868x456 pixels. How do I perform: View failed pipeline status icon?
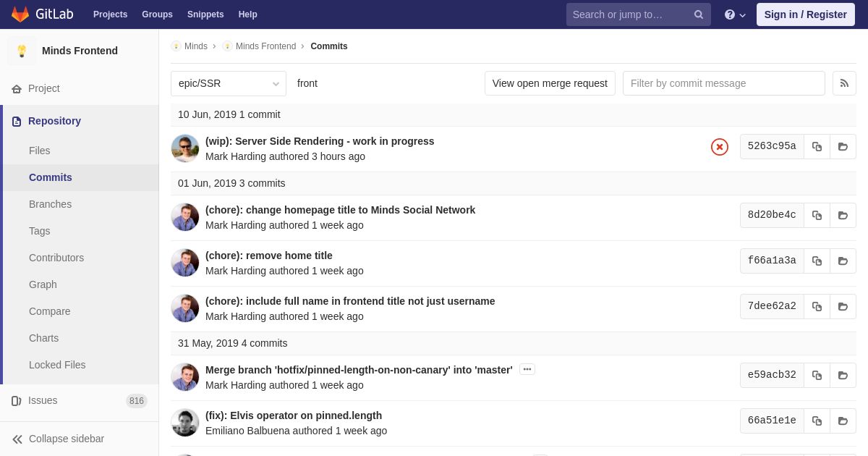click(719, 147)
